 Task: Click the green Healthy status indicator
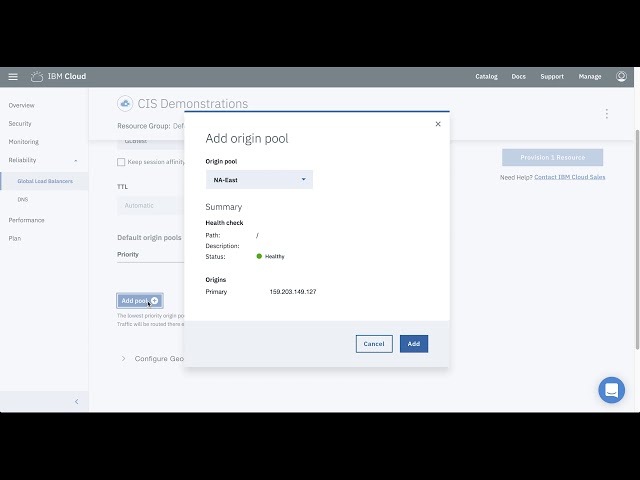(259, 256)
